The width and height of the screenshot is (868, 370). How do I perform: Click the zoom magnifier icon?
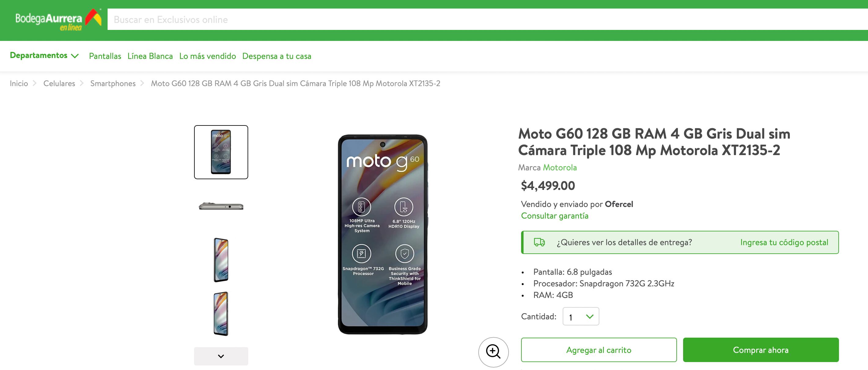click(x=493, y=352)
